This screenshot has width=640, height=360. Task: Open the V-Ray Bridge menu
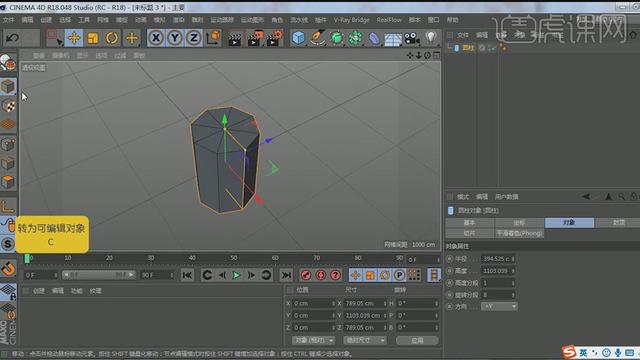[x=351, y=20]
